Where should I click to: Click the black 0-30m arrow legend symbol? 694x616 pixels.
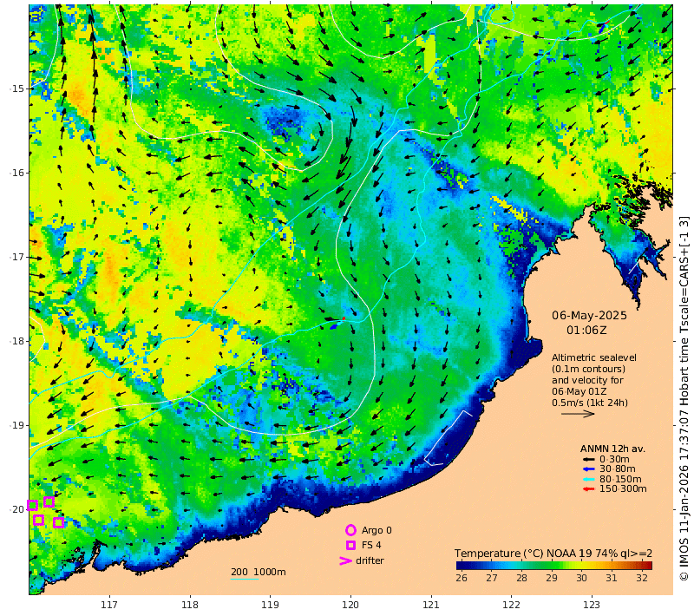click(589, 459)
